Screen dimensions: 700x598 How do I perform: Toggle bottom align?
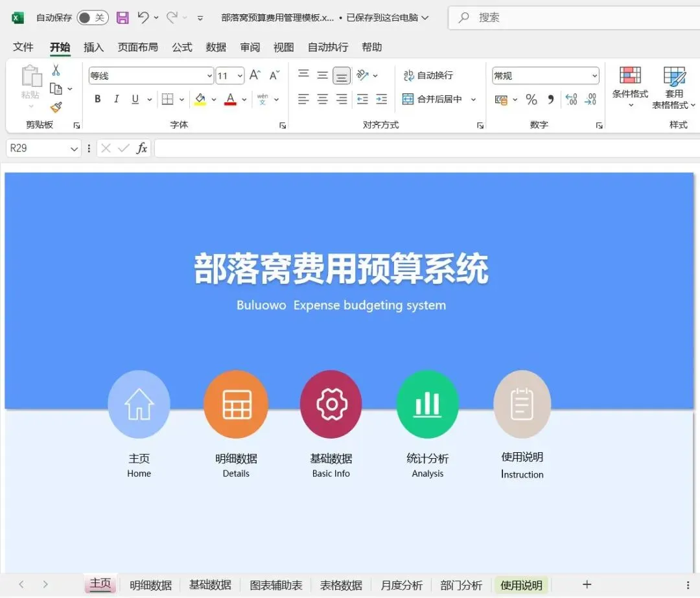[x=342, y=76]
